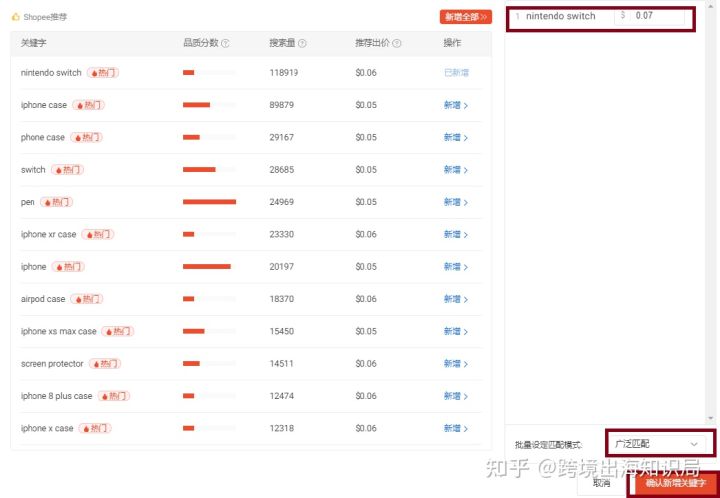Click recommended bid $0.06 for airpod case
The image size is (720, 498).
pyautogui.click(x=366, y=299)
